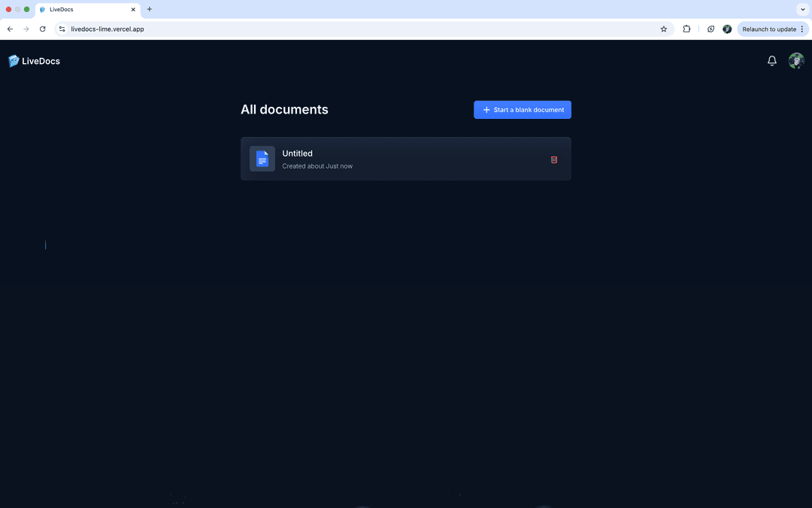Click the LiveDocs logo icon
The width and height of the screenshot is (812, 508).
pyautogui.click(x=13, y=61)
